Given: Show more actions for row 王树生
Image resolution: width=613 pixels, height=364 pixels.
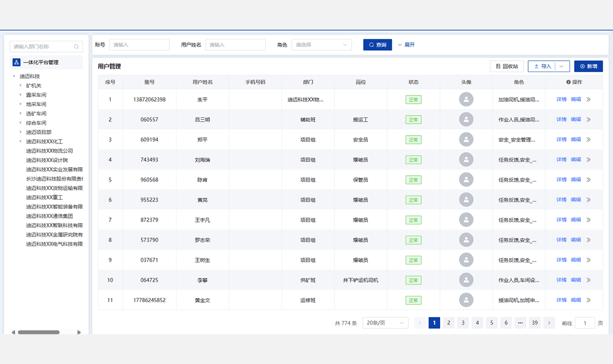Looking at the screenshot, I should click(x=588, y=260).
